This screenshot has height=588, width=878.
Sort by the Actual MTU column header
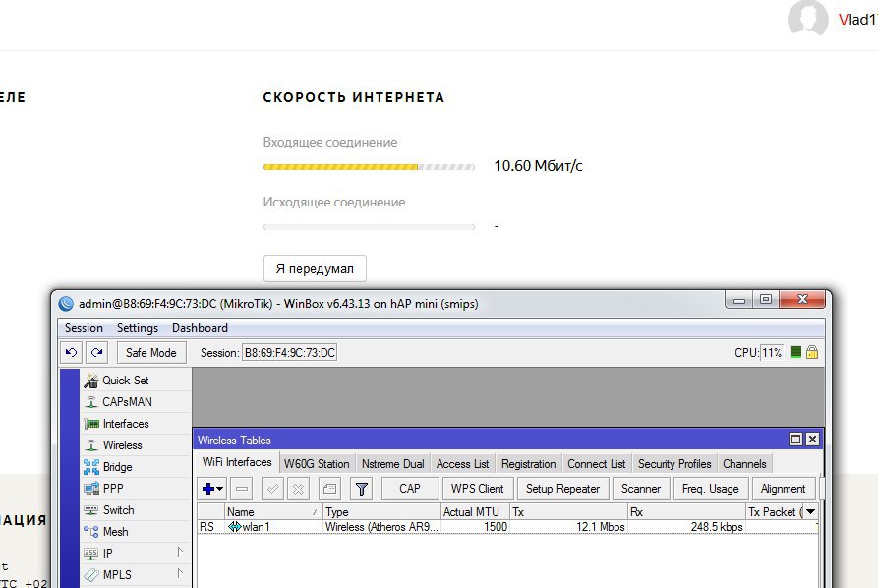coord(475,512)
